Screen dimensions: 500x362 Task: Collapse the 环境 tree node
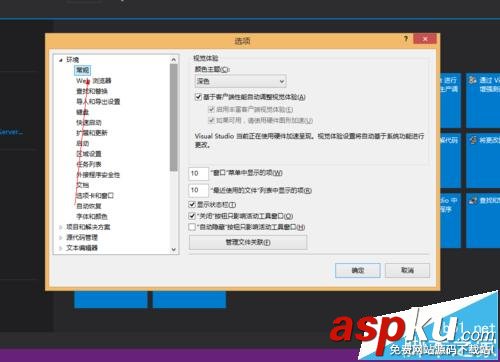[x=61, y=60]
